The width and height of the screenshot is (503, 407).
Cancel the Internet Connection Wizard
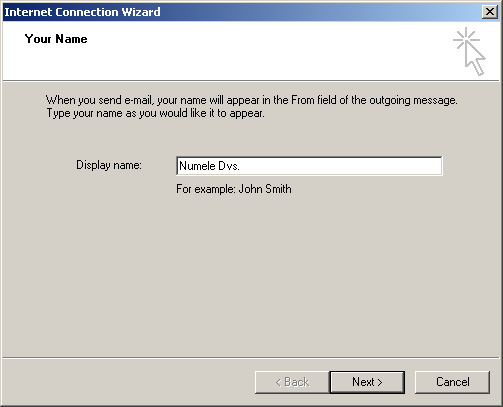pos(452,382)
